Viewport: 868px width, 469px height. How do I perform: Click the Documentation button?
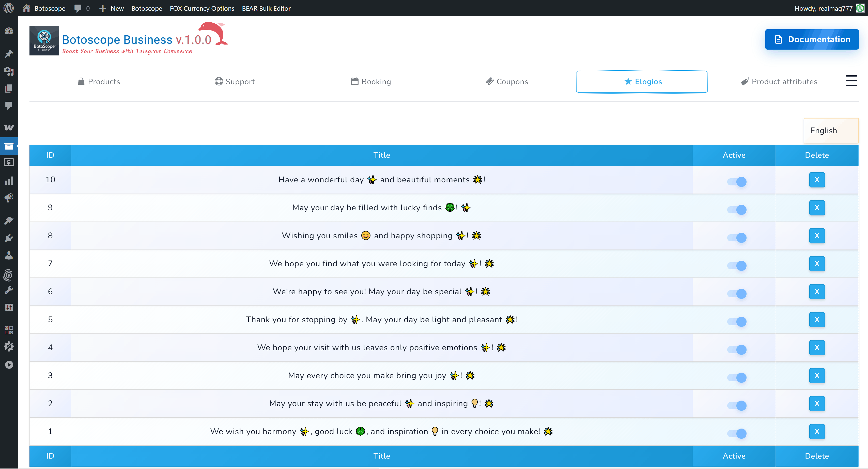(x=812, y=39)
